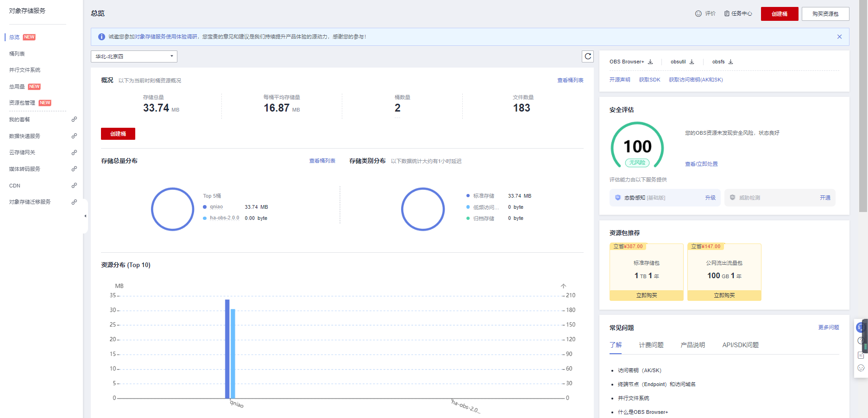Click the 存储总量分布 donut chart
The width and height of the screenshot is (868, 418).
[173, 209]
